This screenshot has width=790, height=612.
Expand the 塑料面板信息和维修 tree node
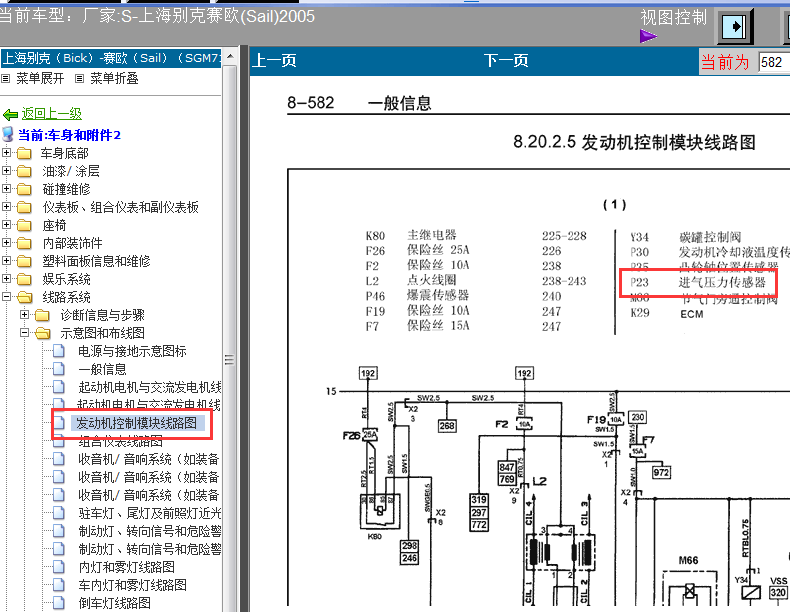pyautogui.click(x=6, y=260)
